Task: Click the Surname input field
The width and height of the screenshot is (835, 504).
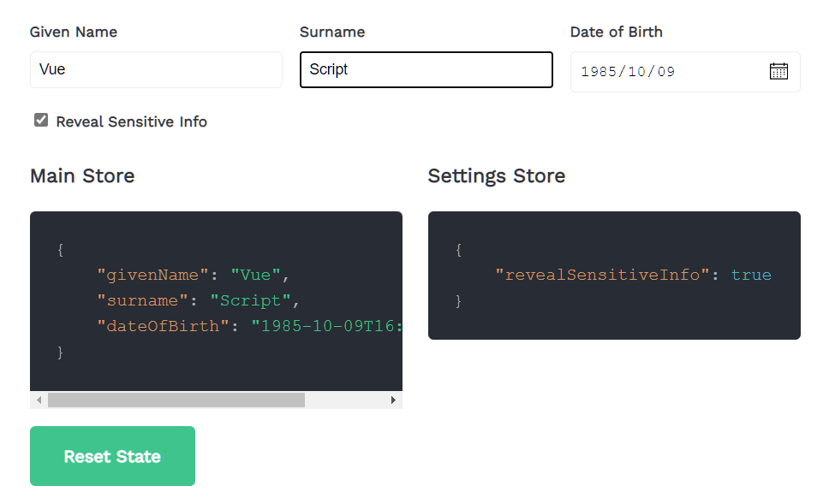Action: [426, 69]
